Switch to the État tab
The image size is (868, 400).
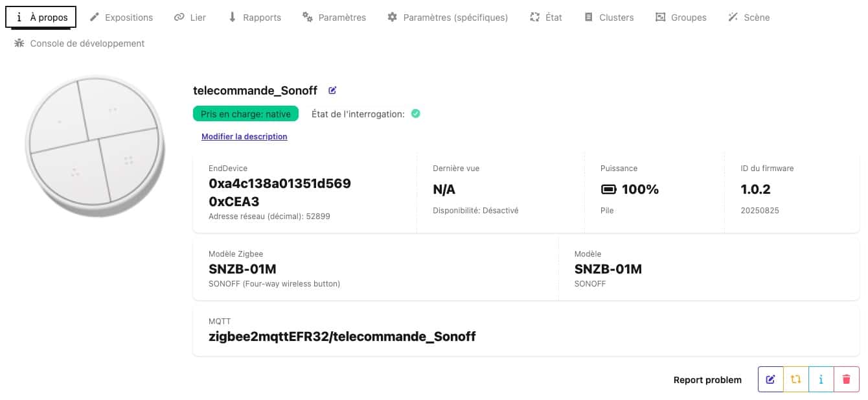tap(546, 18)
